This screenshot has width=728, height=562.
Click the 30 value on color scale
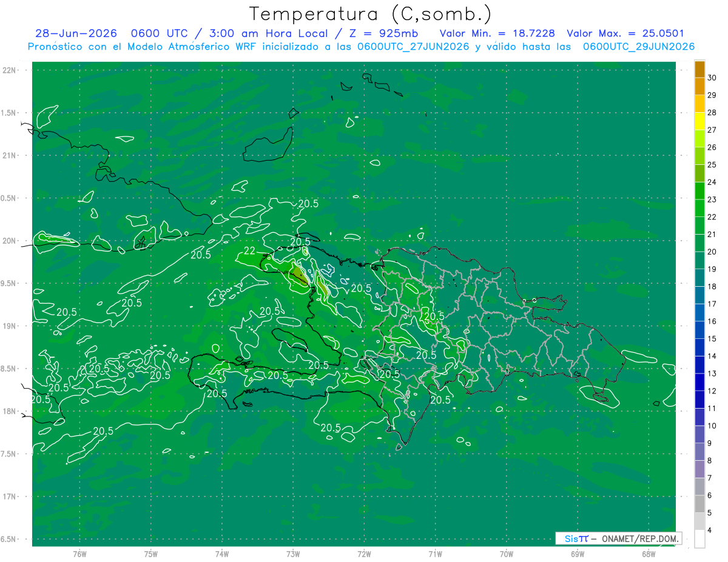click(712, 78)
